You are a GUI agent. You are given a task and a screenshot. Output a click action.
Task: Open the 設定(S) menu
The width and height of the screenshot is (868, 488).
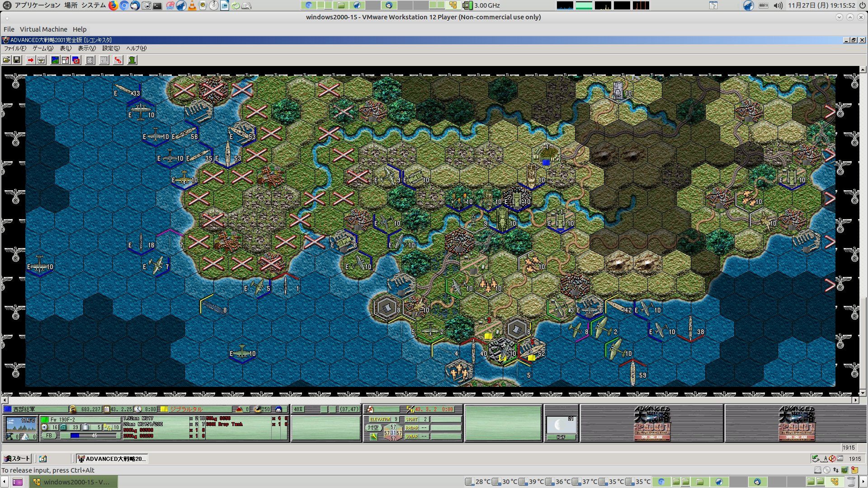111,48
